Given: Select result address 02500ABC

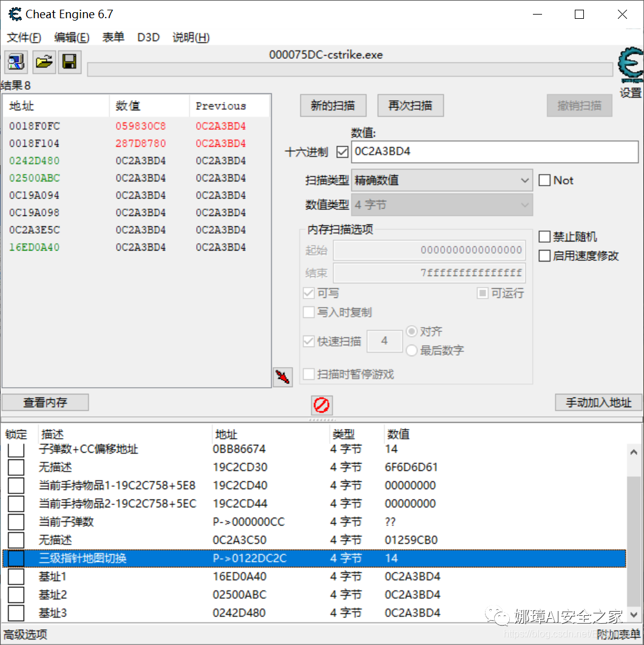Looking at the screenshot, I should [x=35, y=178].
